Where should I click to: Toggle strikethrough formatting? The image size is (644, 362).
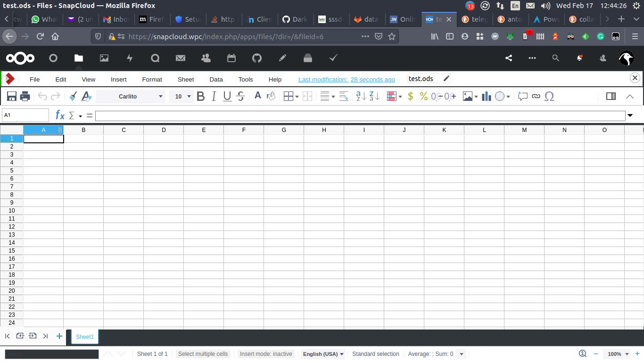[x=240, y=97]
